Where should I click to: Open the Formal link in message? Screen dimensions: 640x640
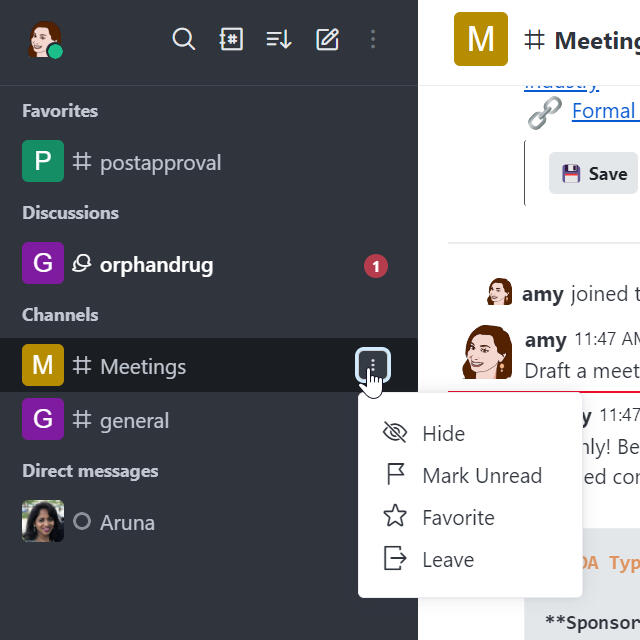tap(604, 110)
